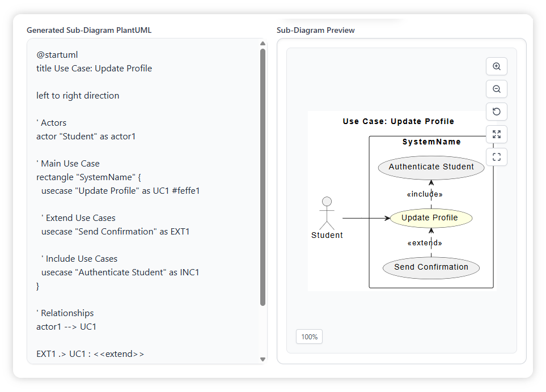The height and width of the screenshot is (392, 546).
Task: Reset the diagram view with the rotate icon
Action: click(x=496, y=112)
